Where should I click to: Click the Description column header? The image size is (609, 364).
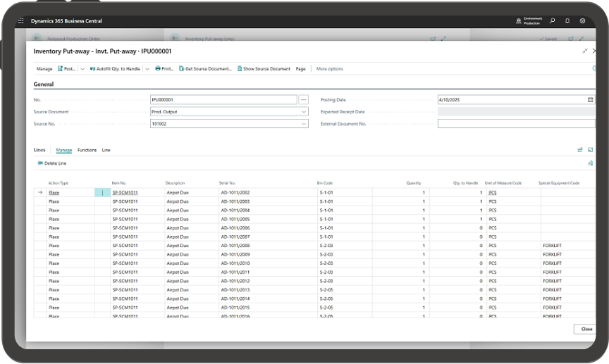[176, 183]
